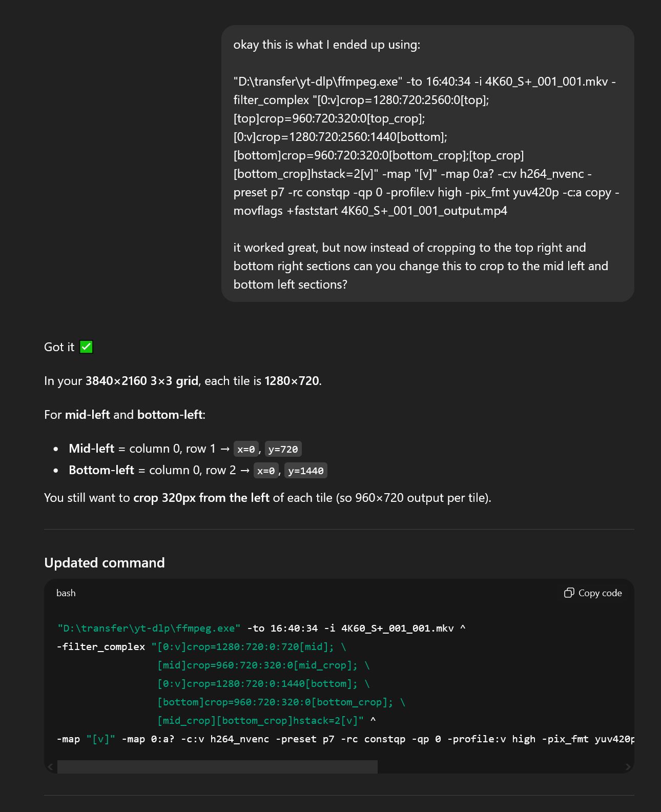
Task: Click the y=1440 inline code chip
Action: coord(305,471)
